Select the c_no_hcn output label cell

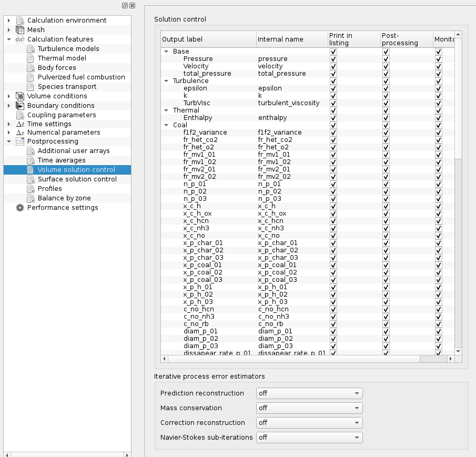(198, 309)
